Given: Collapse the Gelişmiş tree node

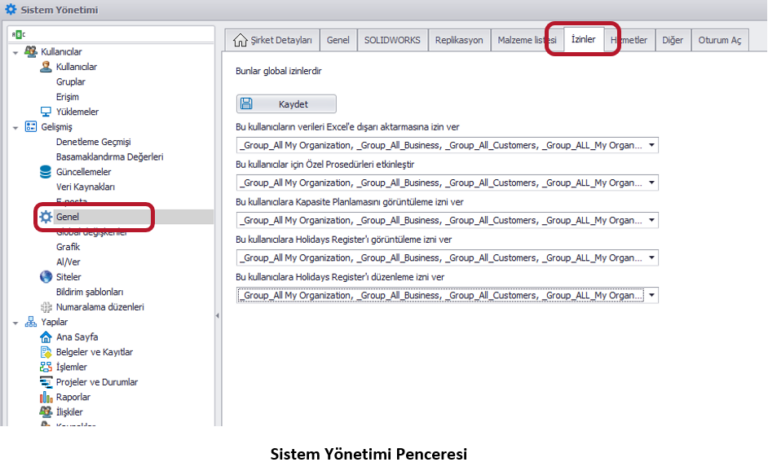Looking at the screenshot, I should [16, 126].
